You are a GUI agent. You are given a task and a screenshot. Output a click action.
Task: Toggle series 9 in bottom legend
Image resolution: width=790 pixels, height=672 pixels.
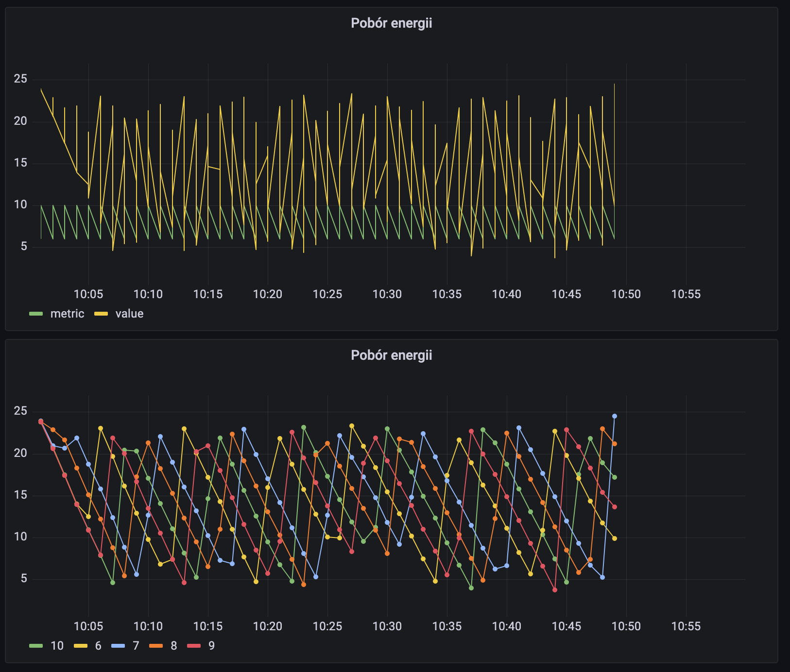pyautogui.click(x=211, y=646)
